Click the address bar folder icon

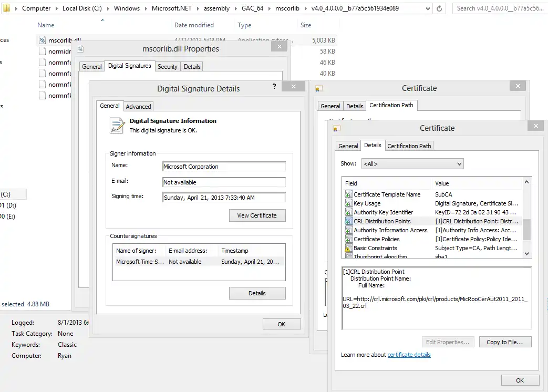click(x=6, y=8)
